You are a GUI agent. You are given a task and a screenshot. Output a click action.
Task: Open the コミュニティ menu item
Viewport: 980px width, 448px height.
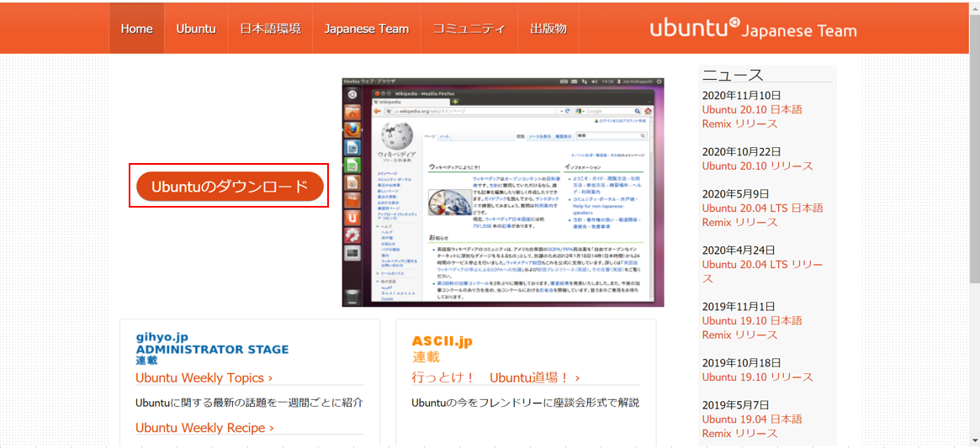(469, 29)
